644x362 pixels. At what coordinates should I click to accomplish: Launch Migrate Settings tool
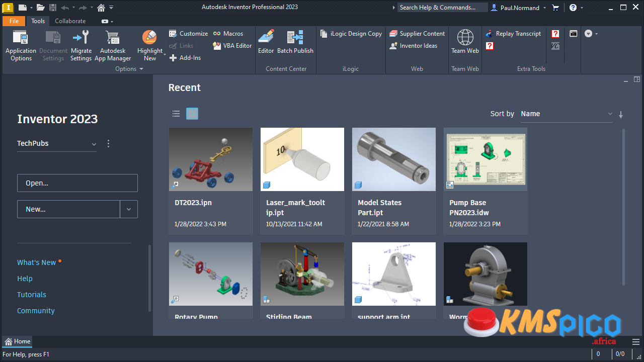pos(80,46)
